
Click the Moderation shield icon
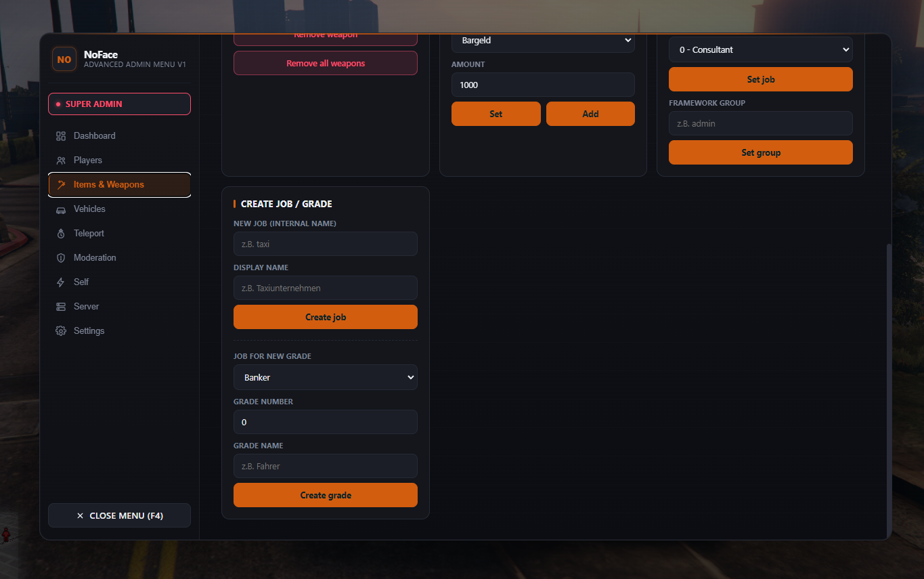(x=61, y=258)
